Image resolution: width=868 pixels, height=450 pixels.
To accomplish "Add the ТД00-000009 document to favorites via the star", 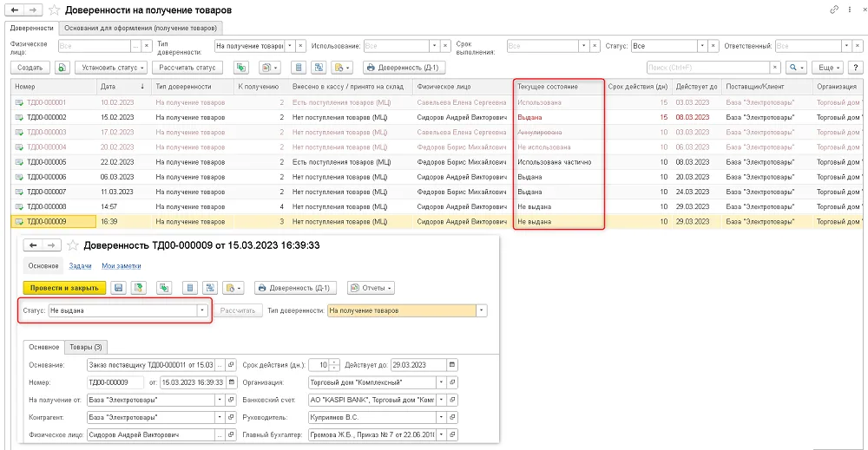I will click(73, 245).
